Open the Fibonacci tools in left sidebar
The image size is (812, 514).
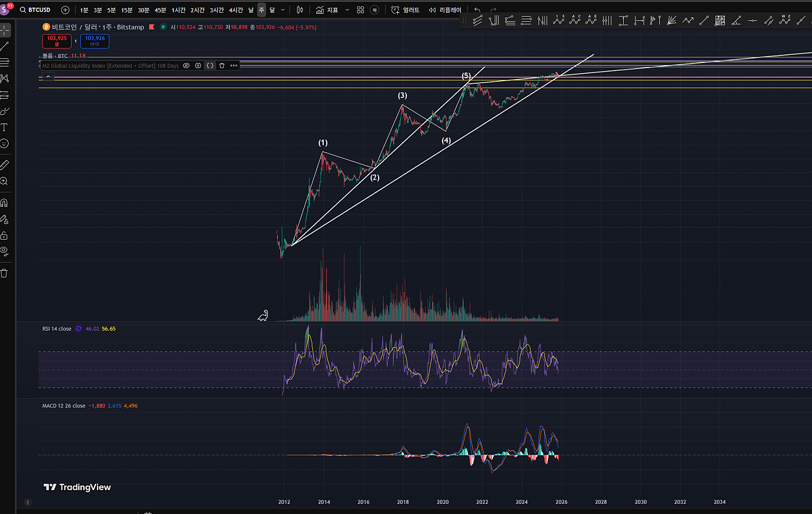coord(5,62)
